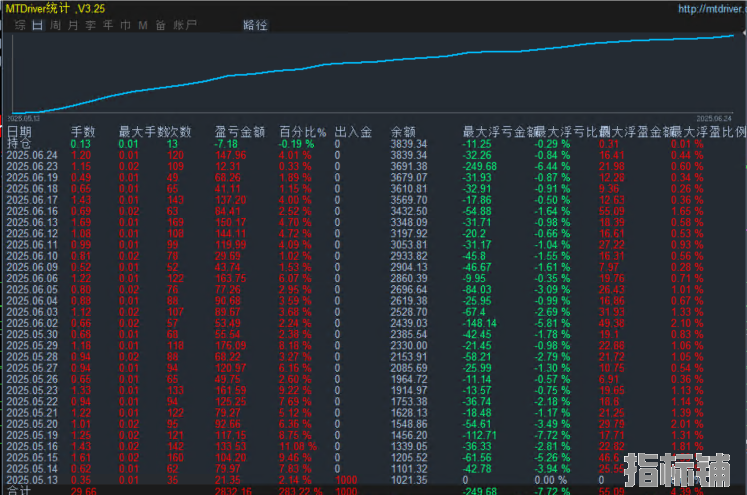747x495 pixels.
Task: Click the 176.09 profit amount cell
Action: [x=231, y=345]
